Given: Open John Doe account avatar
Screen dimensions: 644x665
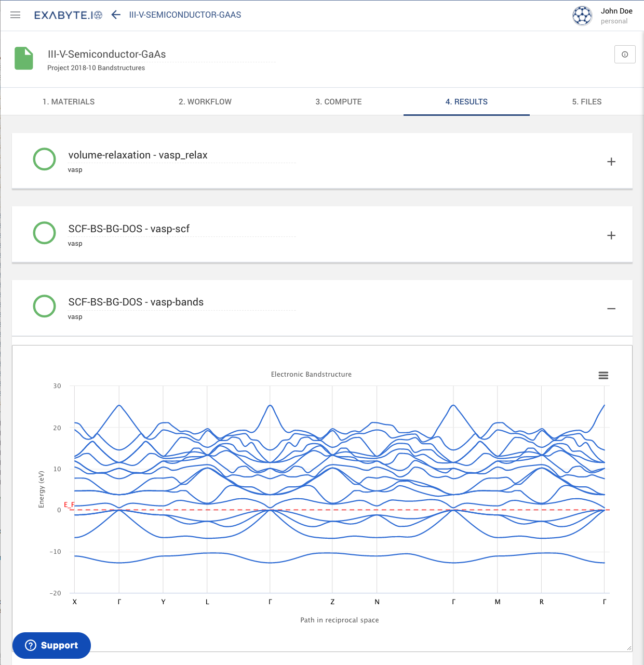Looking at the screenshot, I should coord(582,16).
